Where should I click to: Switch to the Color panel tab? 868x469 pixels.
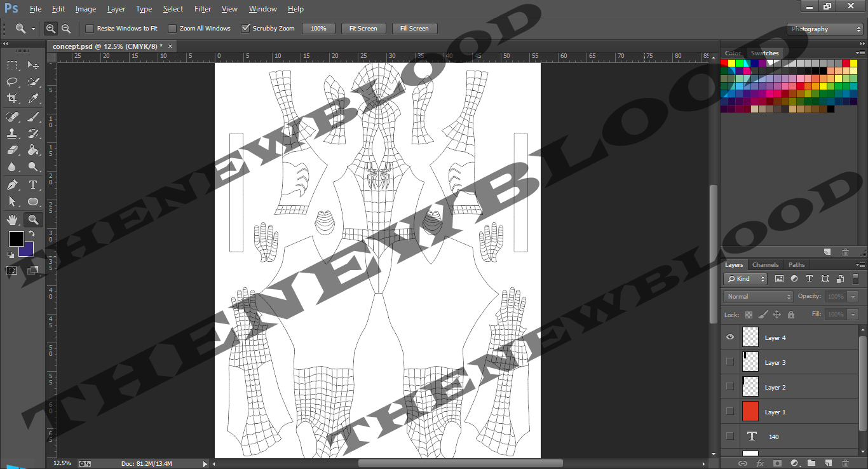click(x=733, y=53)
